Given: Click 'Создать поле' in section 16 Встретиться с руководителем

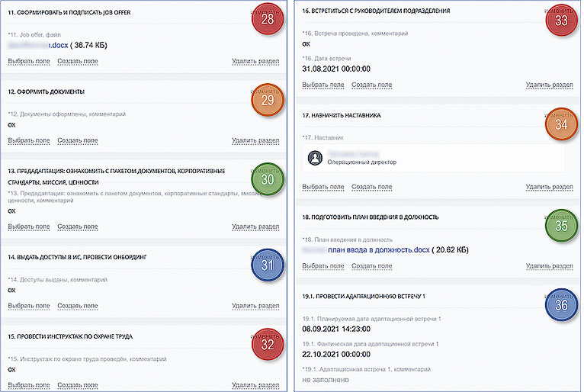Looking at the screenshot, I should (x=372, y=85).
